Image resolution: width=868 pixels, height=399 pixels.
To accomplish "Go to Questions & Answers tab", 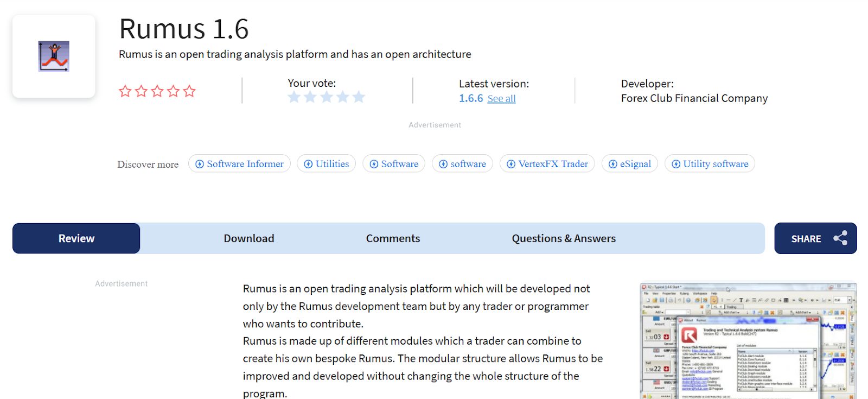I will tap(564, 238).
